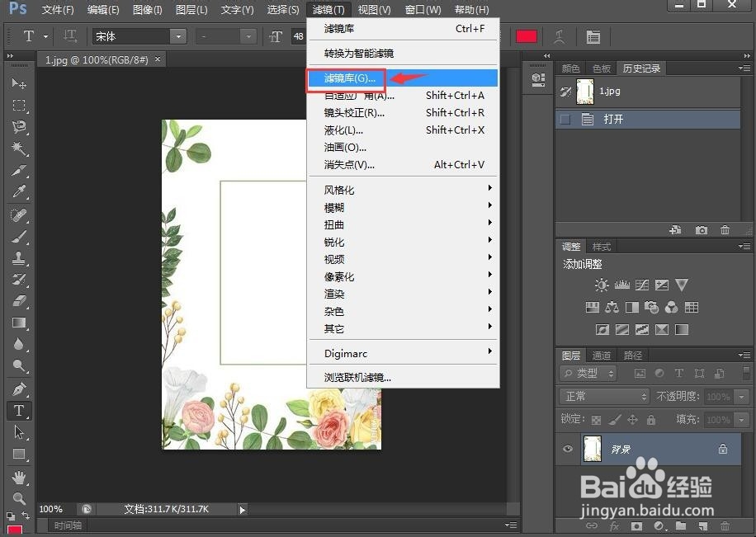Toggle the lock position icon

[635, 419]
